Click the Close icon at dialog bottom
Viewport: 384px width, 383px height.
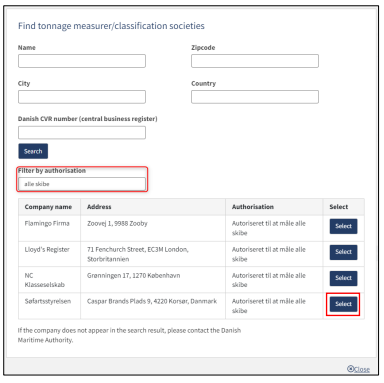(350, 368)
